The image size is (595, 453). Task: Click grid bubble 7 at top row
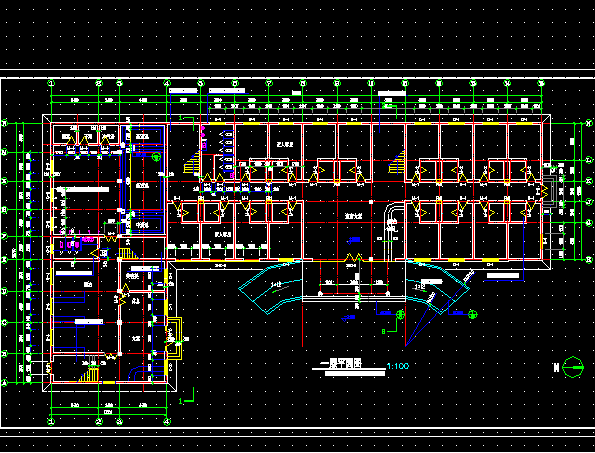coord(269,83)
